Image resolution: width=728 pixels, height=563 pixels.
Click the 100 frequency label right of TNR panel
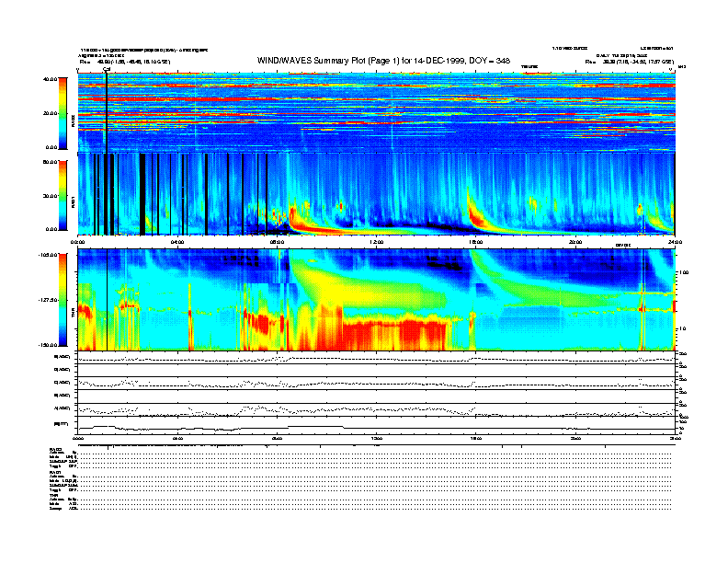(684, 272)
